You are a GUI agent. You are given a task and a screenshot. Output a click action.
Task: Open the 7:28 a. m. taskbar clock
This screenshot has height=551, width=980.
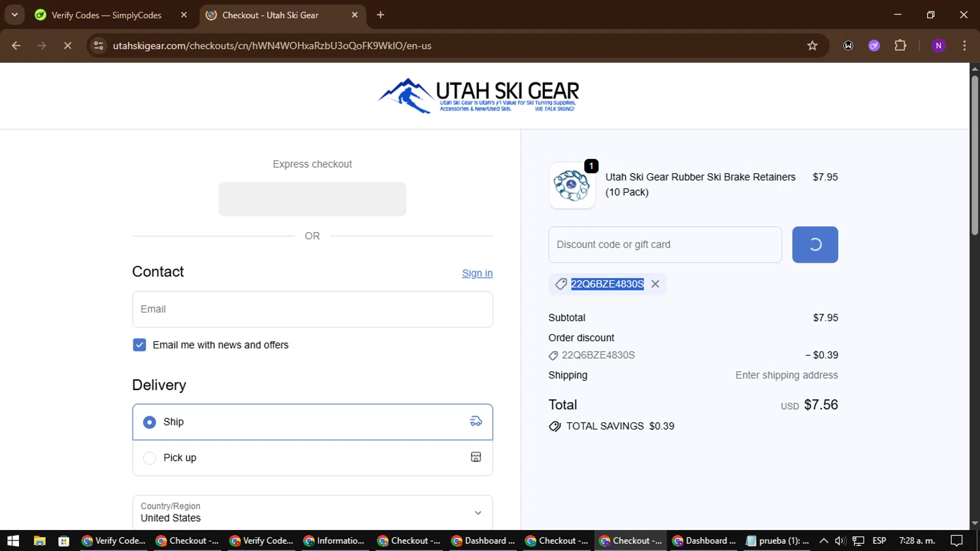[x=917, y=541]
